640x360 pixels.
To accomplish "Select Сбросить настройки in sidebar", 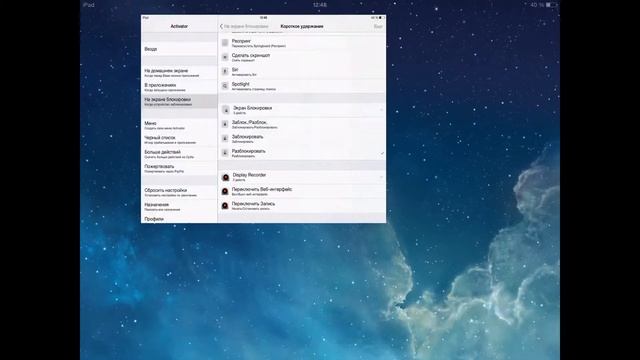I will (x=179, y=192).
